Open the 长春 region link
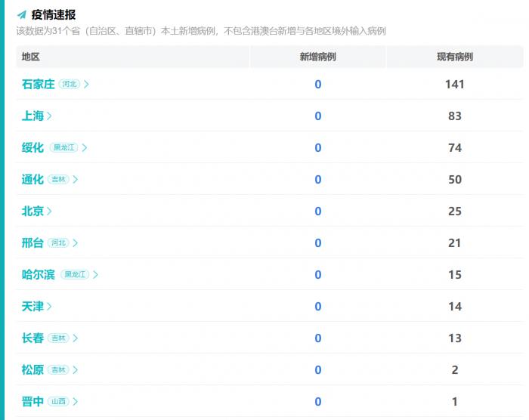 [32, 338]
